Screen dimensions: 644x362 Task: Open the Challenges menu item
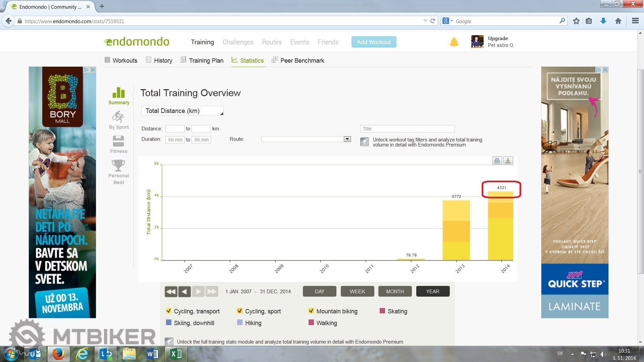[238, 42]
